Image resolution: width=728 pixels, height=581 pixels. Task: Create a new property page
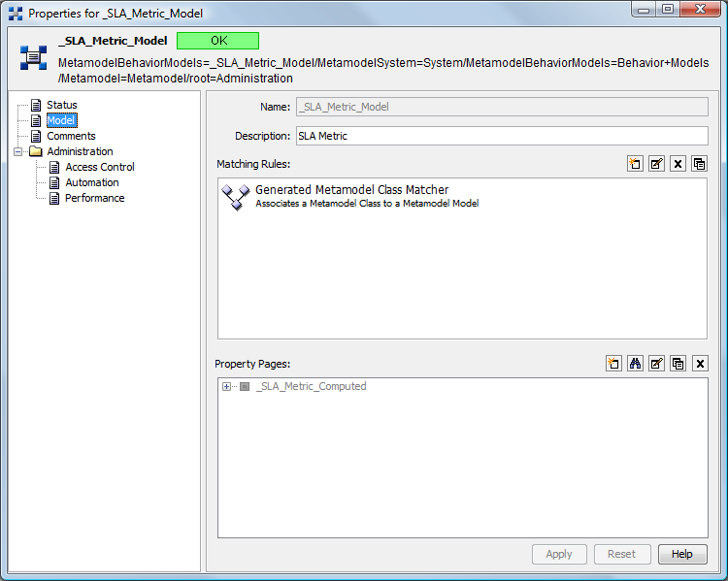[x=613, y=364]
